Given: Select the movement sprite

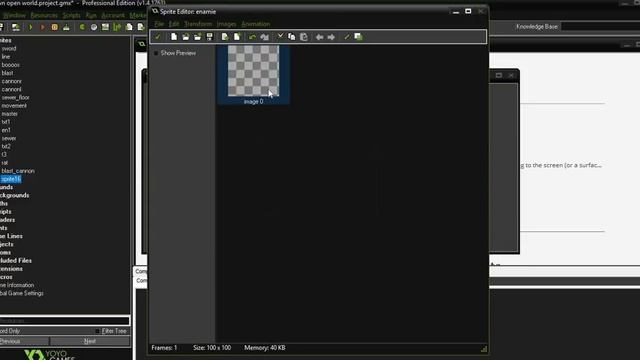Looking at the screenshot, I should pyautogui.click(x=14, y=106).
